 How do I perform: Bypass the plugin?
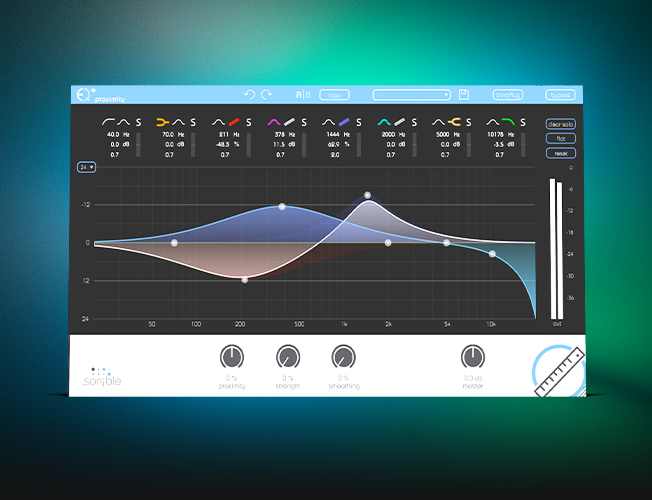(x=561, y=95)
